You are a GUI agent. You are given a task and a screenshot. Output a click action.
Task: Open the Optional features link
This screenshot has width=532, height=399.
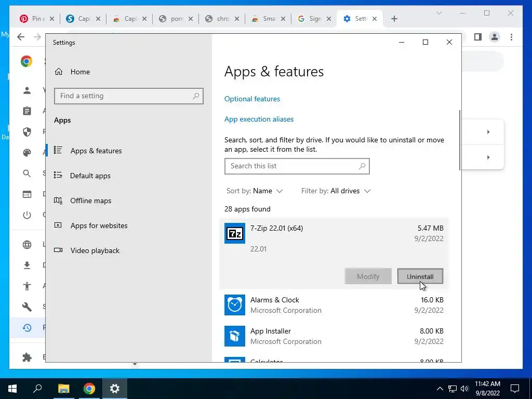[252, 99]
